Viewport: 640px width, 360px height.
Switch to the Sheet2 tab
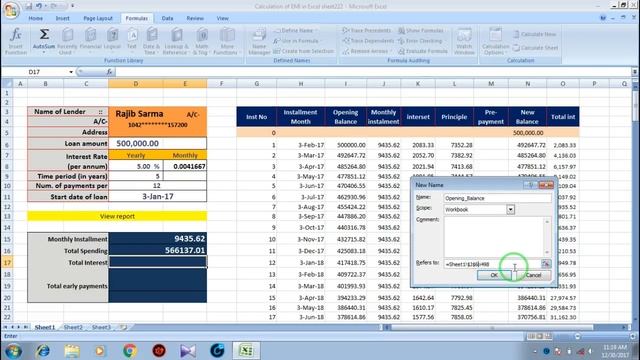[73, 327]
